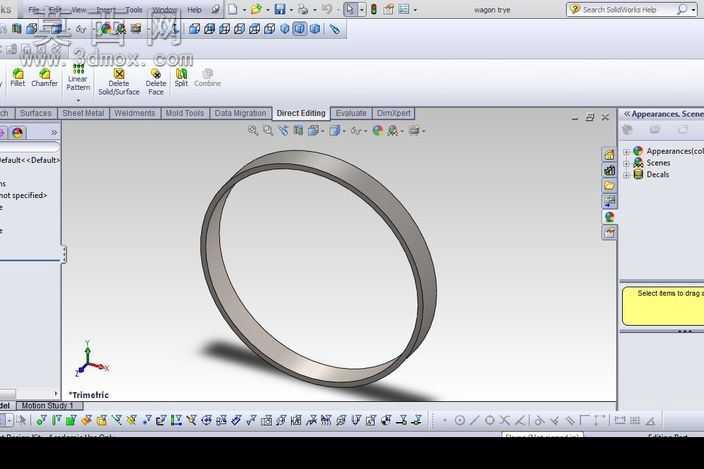The height and width of the screenshot is (469, 704).
Task: Open View Palette task pane tab
Action: pyautogui.click(x=609, y=202)
